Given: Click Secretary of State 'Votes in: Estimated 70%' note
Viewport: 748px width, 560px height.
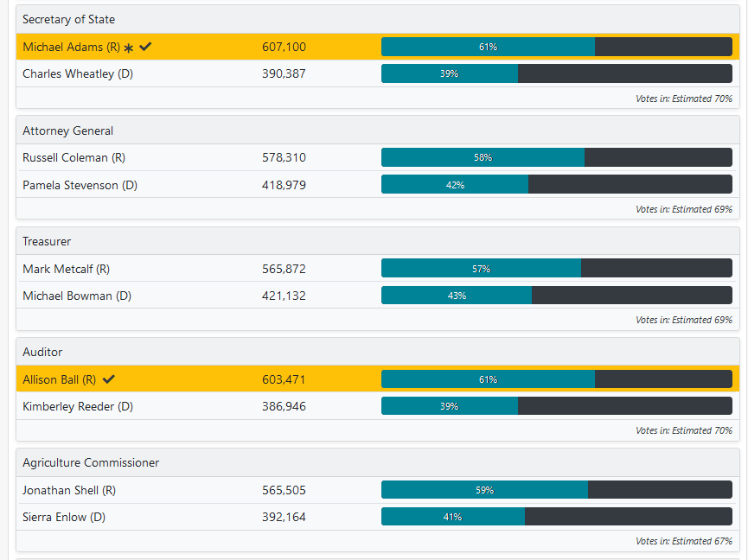Looking at the screenshot, I should [x=684, y=99].
